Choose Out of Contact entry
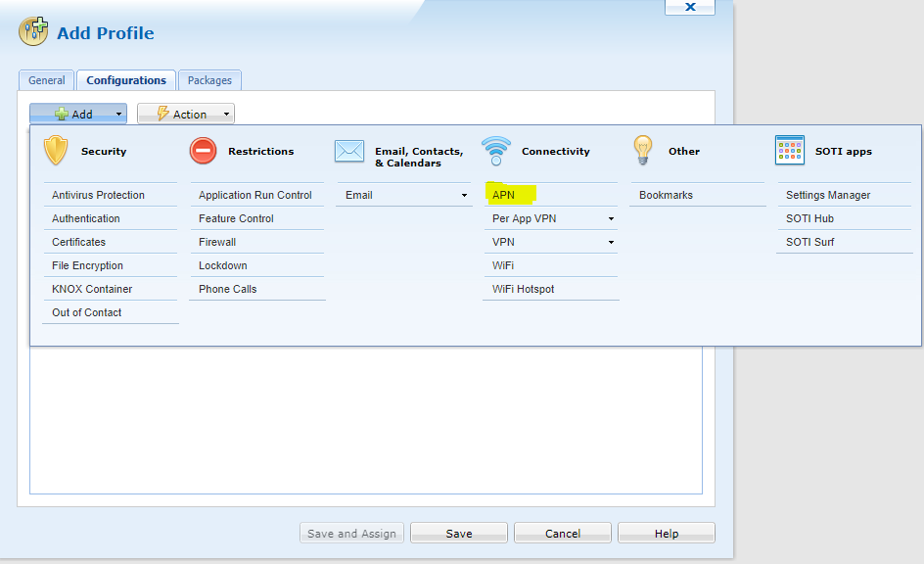924x564 pixels. coord(111,313)
